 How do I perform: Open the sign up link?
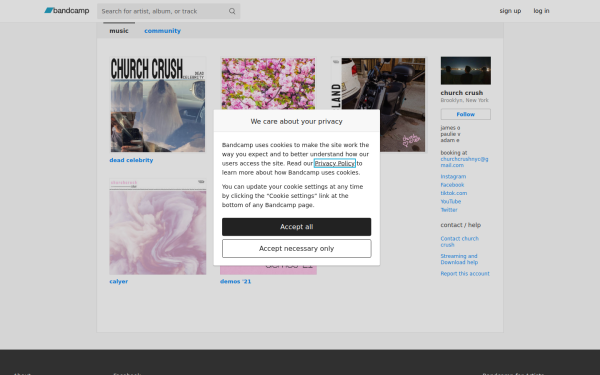(510, 11)
